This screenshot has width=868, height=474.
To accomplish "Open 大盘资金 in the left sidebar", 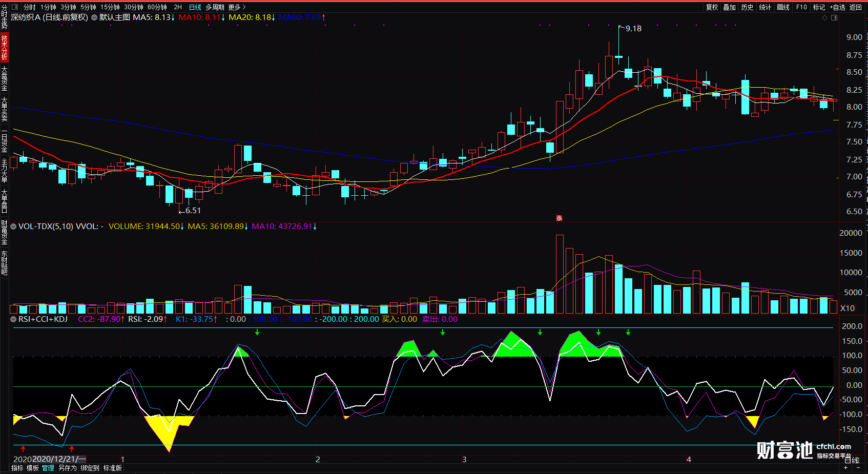I will 4,78.
